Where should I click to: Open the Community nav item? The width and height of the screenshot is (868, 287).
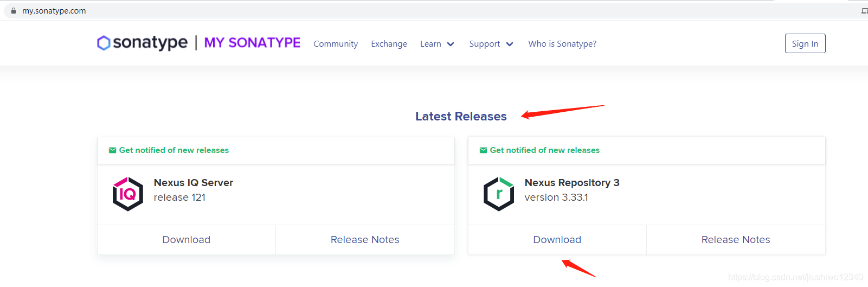pyautogui.click(x=336, y=44)
